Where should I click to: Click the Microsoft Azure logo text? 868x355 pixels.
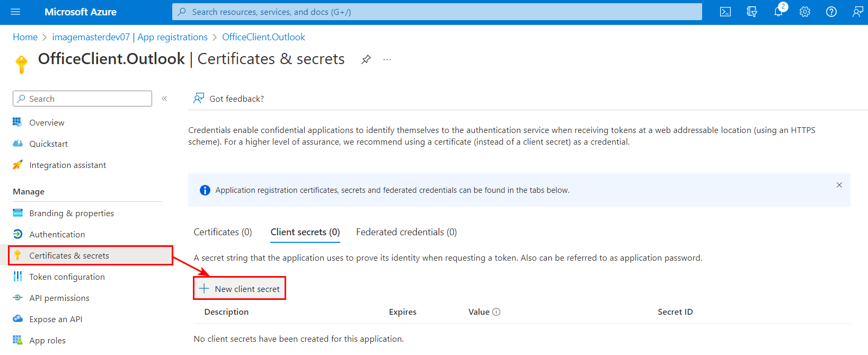tap(81, 12)
